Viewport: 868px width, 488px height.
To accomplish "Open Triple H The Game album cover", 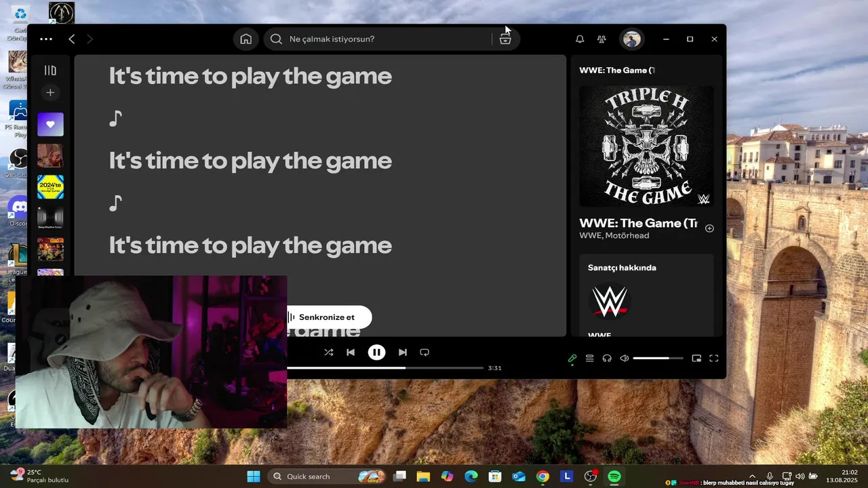I will click(646, 146).
